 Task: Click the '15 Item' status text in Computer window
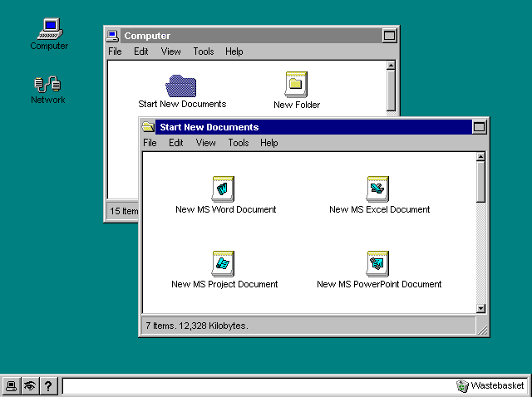pos(124,211)
